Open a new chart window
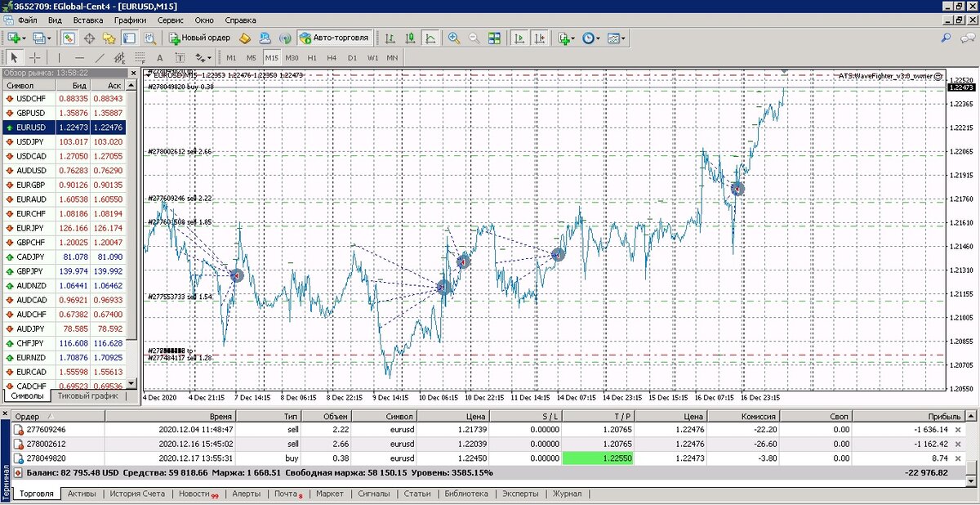This screenshot has height=505, width=980. [16, 38]
